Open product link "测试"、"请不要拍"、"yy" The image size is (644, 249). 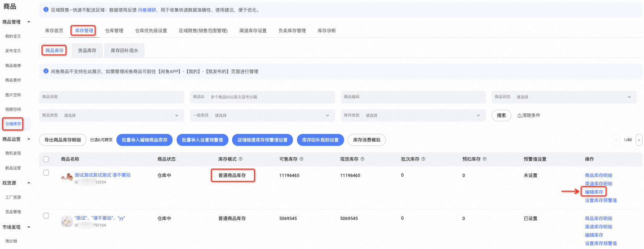[100, 218]
